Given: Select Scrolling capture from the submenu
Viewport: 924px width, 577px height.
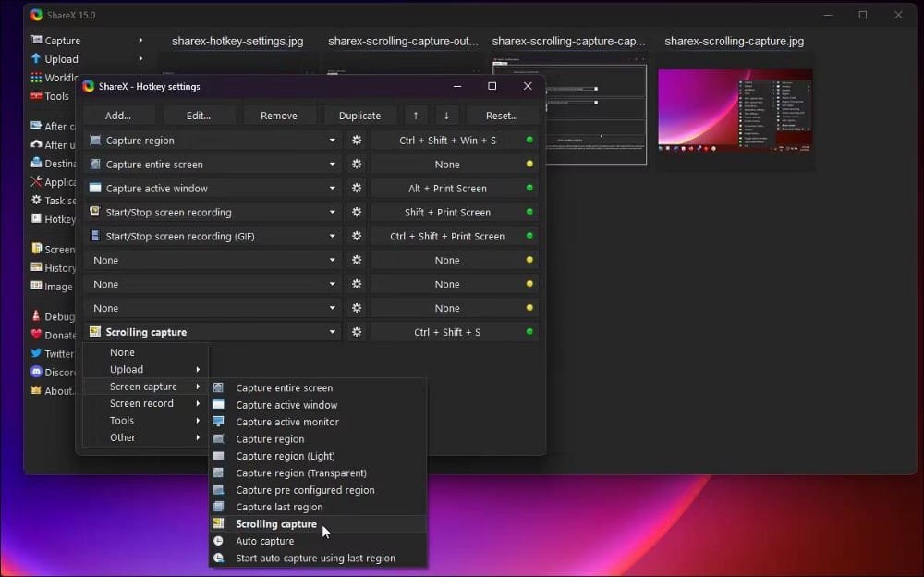Looking at the screenshot, I should [x=276, y=523].
